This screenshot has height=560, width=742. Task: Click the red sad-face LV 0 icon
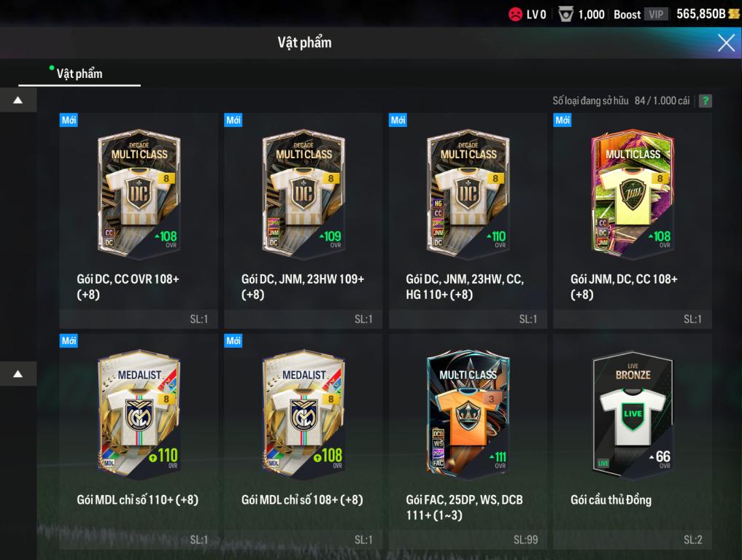[x=515, y=14]
